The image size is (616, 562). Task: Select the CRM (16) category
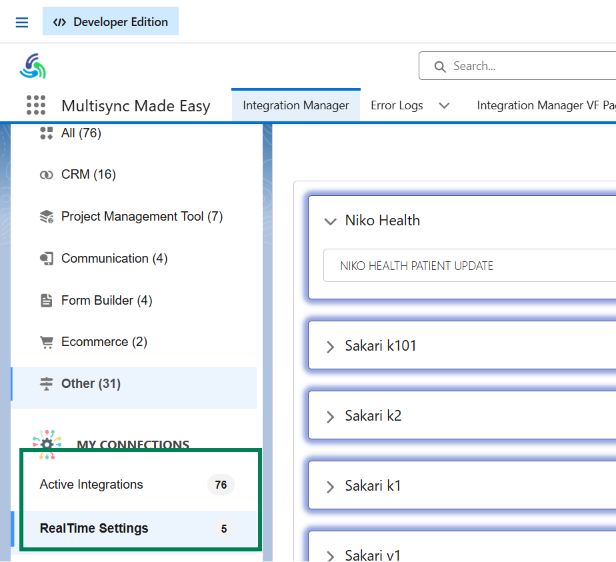point(88,174)
